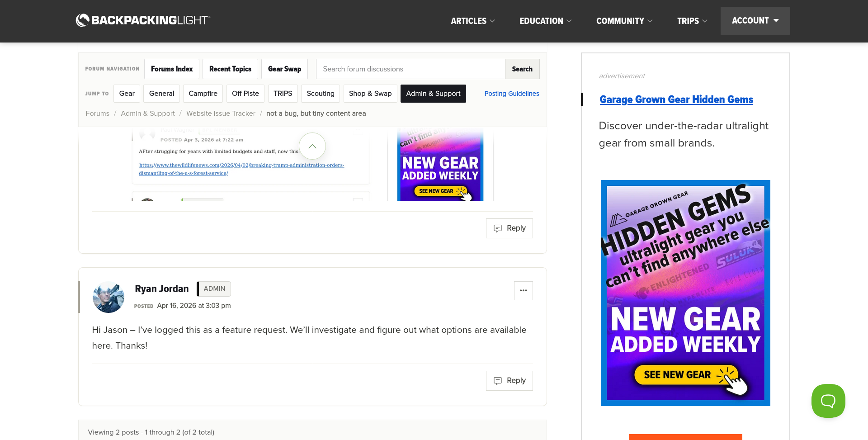Click the Forums breadcrumb link
The image size is (868, 440).
(x=98, y=114)
